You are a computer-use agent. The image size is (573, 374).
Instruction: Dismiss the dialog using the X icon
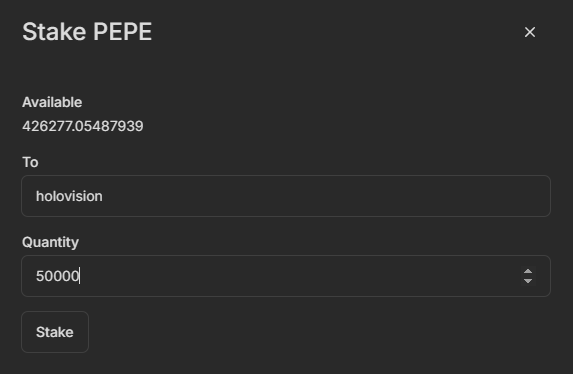530,32
